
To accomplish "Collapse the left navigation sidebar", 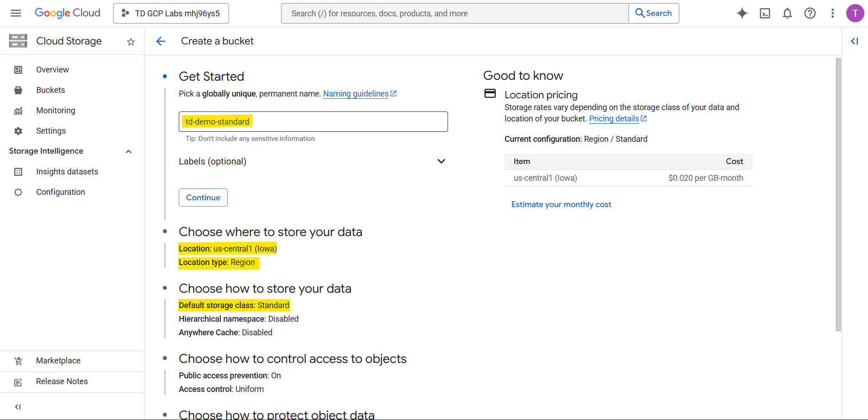I will point(18,407).
